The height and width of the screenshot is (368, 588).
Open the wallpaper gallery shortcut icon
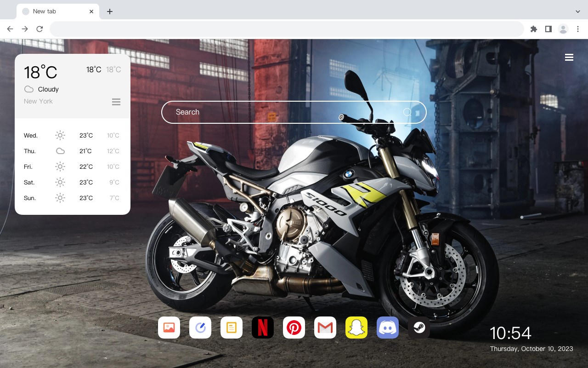[169, 328]
